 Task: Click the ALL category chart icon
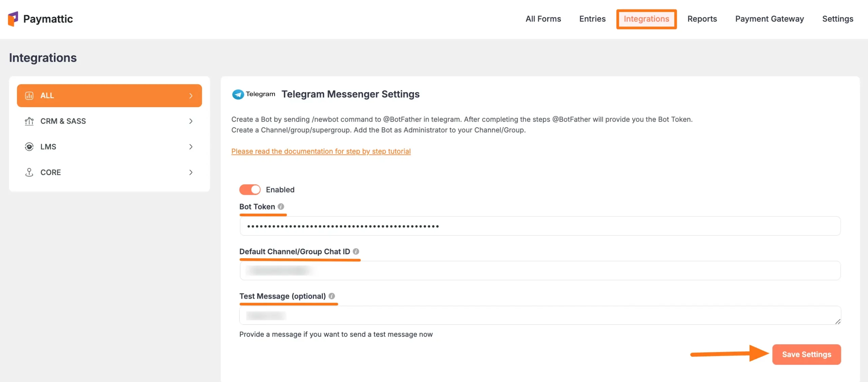coord(29,96)
